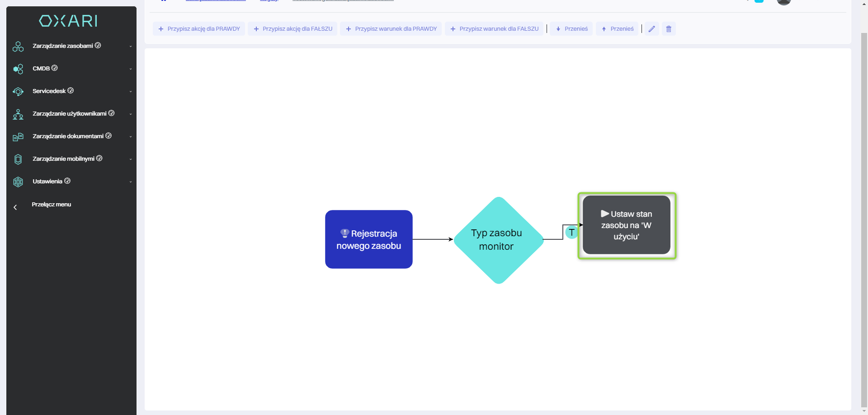Expand the Ustawienia menu chevron
This screenshot has width=868, height=415.
(x=131, y=182)
